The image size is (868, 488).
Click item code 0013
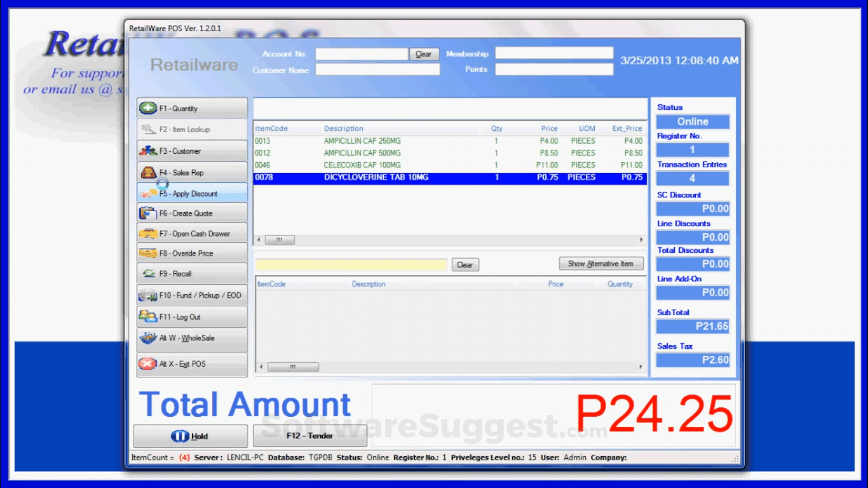(x=262, y=141)
